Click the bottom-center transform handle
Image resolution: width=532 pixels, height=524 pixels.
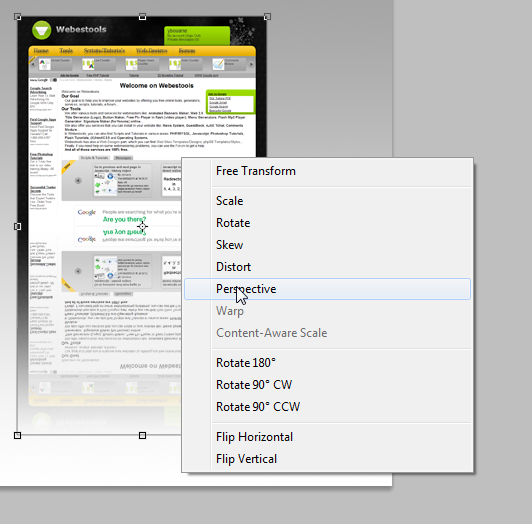[x=142, y=435]
